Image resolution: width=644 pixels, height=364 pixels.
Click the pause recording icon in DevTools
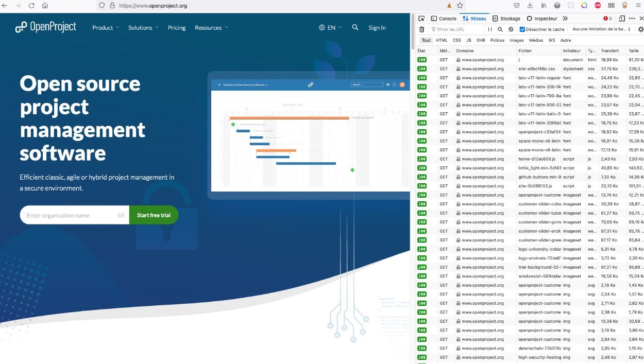[x=489, y=29]
